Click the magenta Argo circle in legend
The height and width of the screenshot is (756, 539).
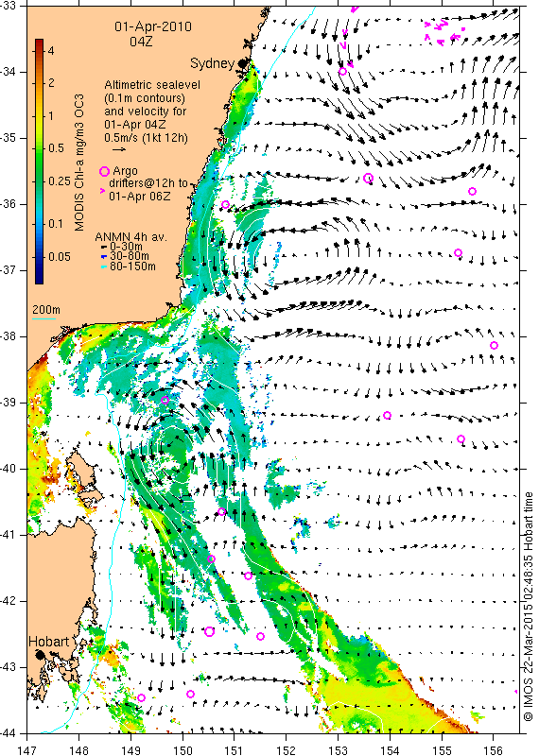pos(104,171)
